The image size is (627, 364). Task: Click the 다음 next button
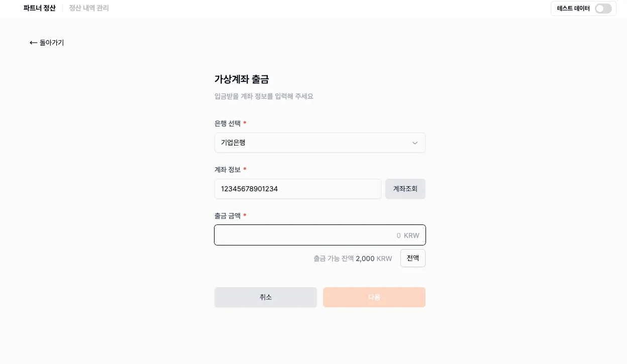pos(374,297)
